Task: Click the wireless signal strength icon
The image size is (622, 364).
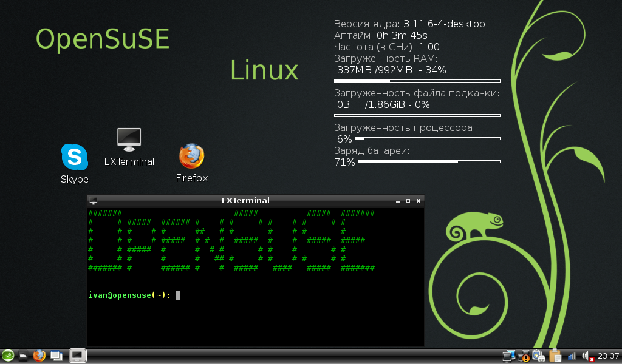Action: tap(572, 356)
